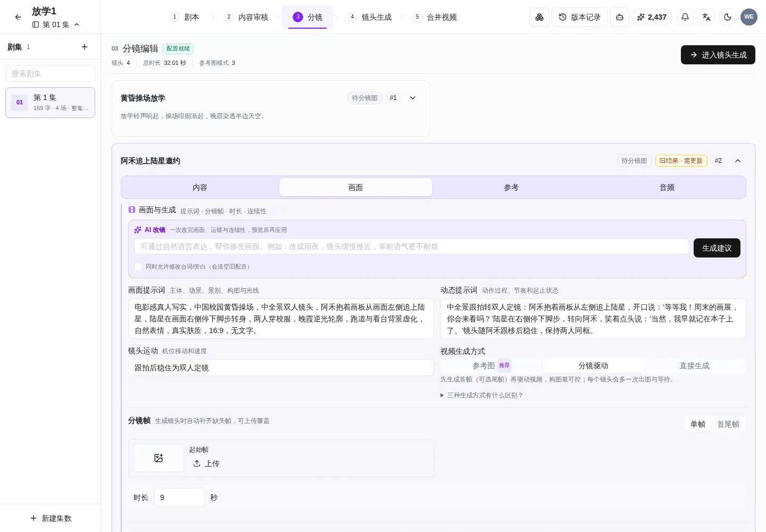Go to step 4 镜头生成
The height and width of the screenshot is (532, 766).
[370, 17]
